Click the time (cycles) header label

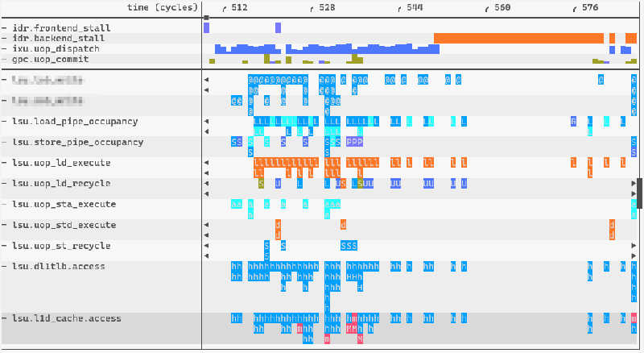click(x=163, y=7)
